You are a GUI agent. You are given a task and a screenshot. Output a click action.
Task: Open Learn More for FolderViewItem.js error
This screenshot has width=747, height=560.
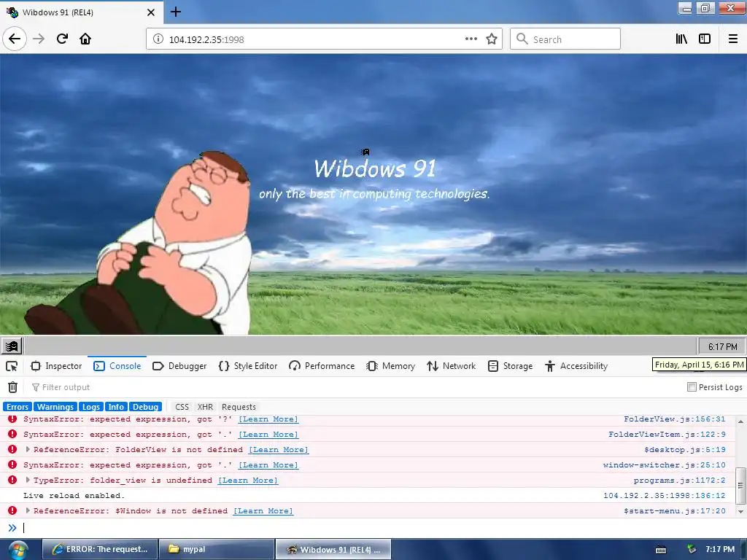coord(268,435)
